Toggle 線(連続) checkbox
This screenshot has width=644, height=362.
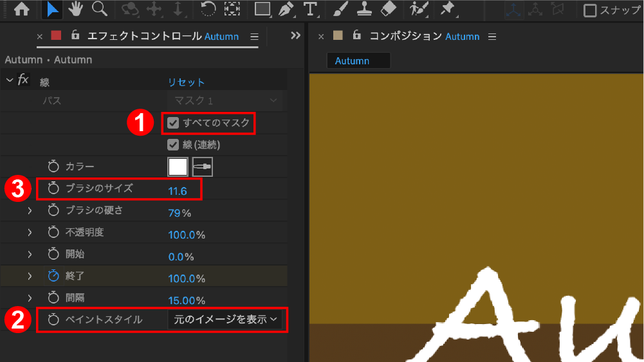173,145
